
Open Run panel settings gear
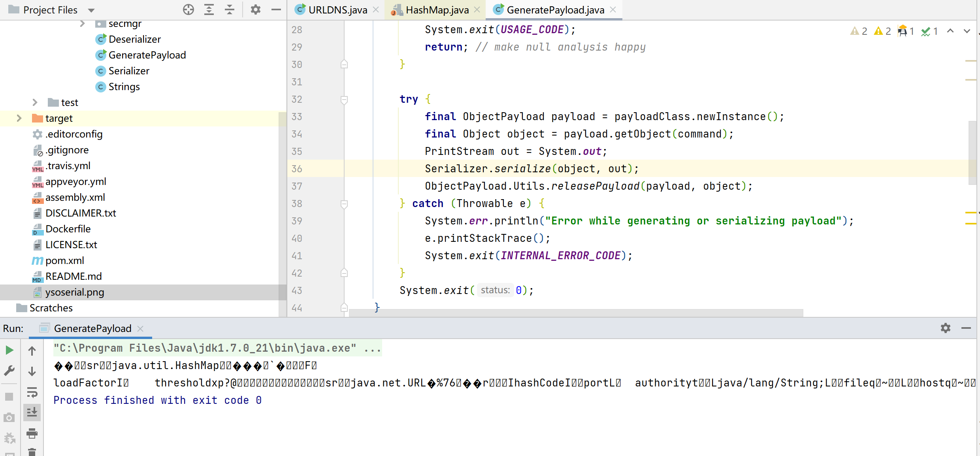(x=946, y=328)
